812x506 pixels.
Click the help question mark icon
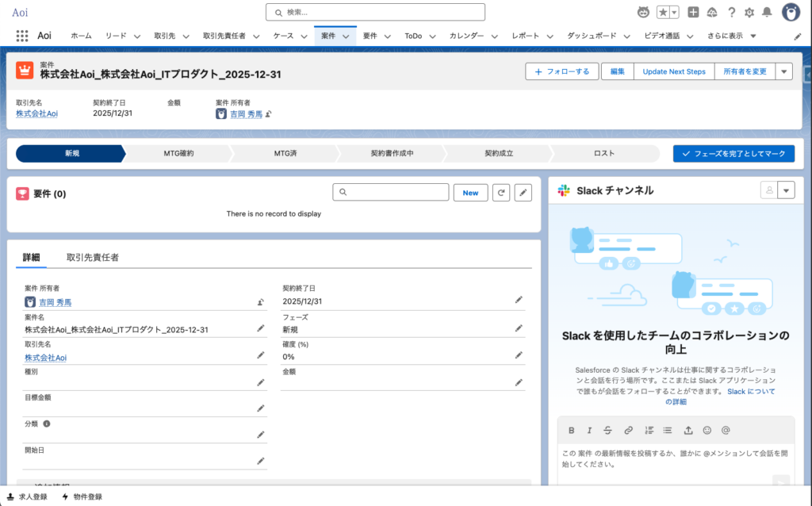731,12
